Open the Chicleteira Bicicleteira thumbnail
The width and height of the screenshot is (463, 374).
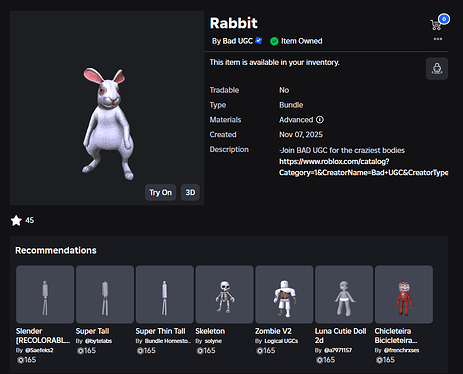tap(404, 294)
